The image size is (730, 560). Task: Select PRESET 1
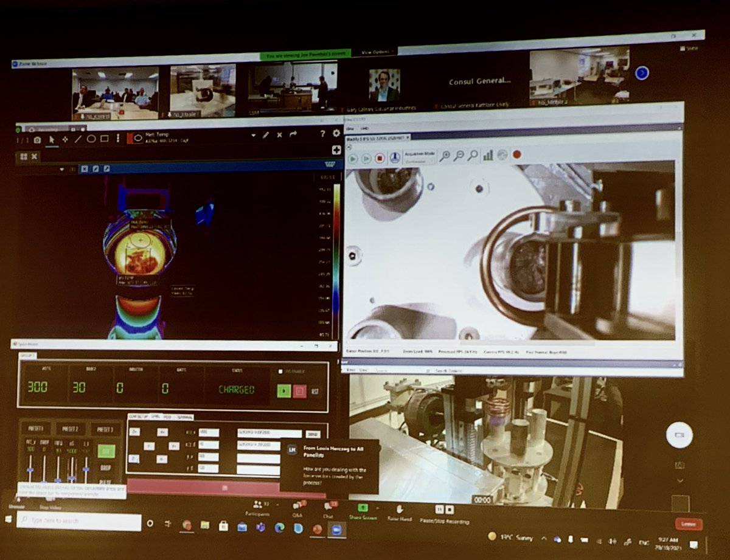(35, 429)
